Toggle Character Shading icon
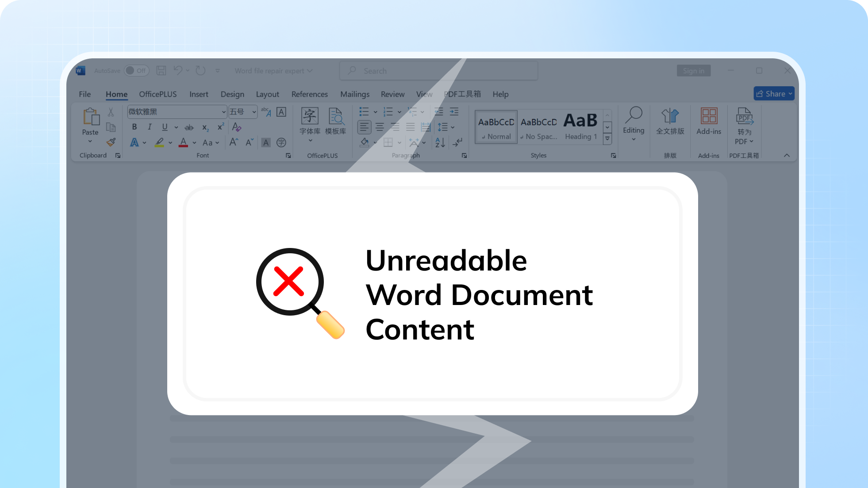The width and height of the screenshot is (868, 488). tap(266, 142)
